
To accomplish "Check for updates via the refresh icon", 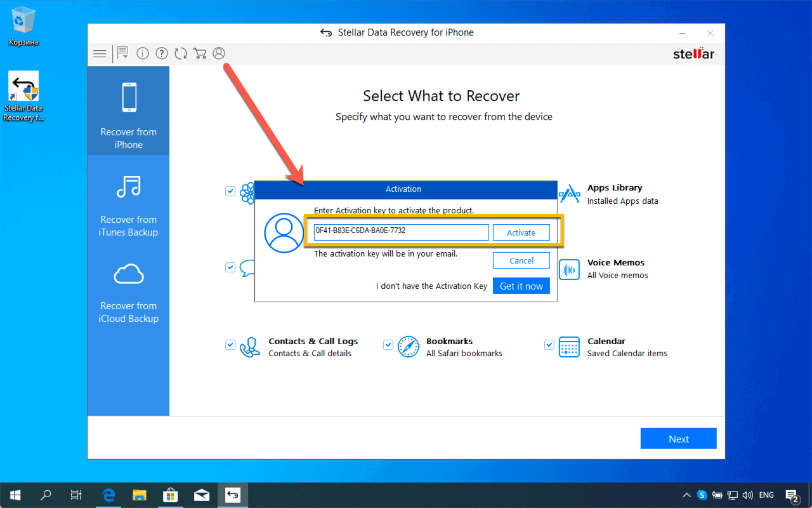I will [181, 53].
